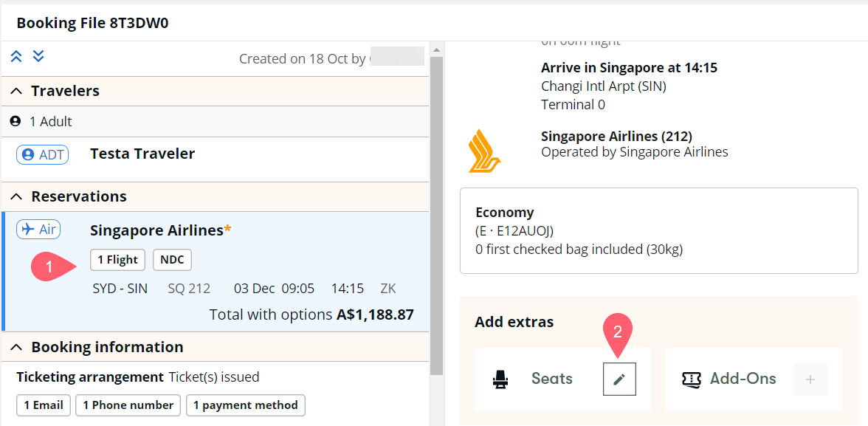Screen dimensions: 868x426
Task: Click the expand all double-chevron icon
Action: point(39,57)
